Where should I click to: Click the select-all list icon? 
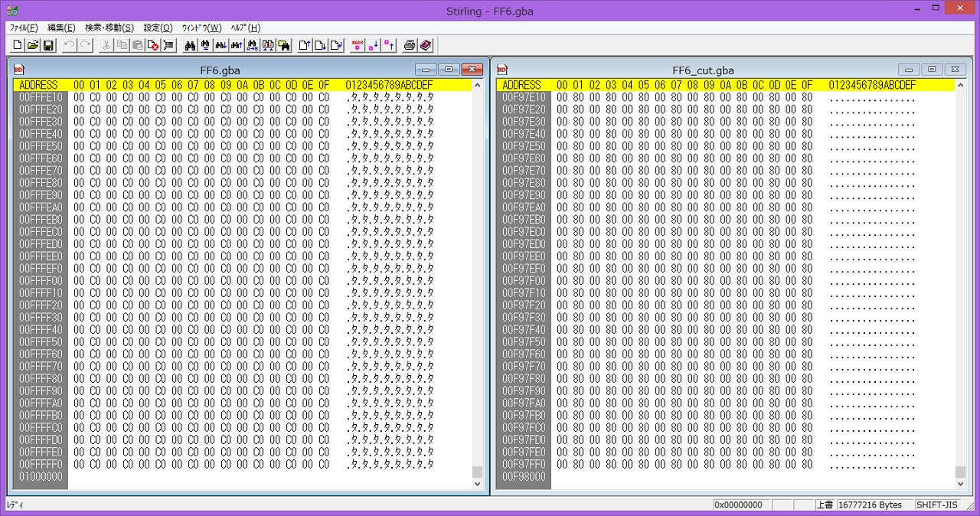tap(169, 45)
